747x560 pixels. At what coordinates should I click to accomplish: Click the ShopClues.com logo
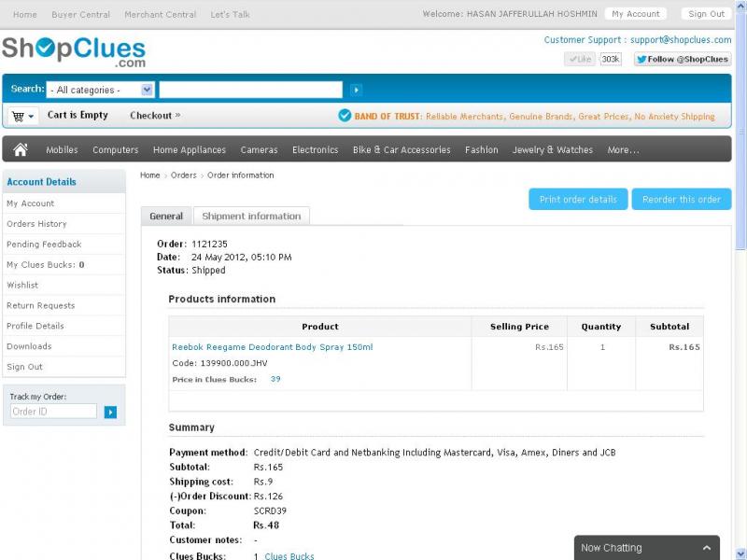click(74, 51)
